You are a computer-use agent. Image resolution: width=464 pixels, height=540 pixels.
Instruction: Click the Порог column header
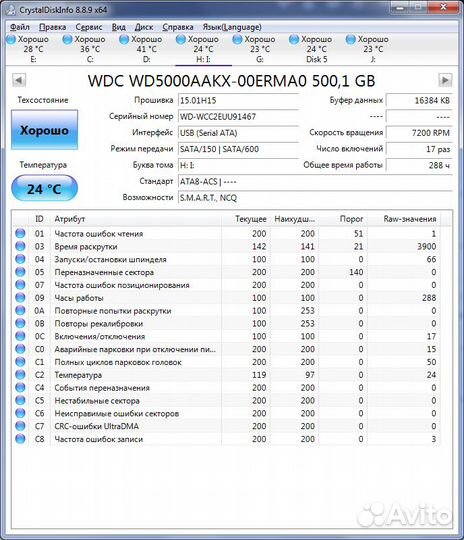pos(343,219)
